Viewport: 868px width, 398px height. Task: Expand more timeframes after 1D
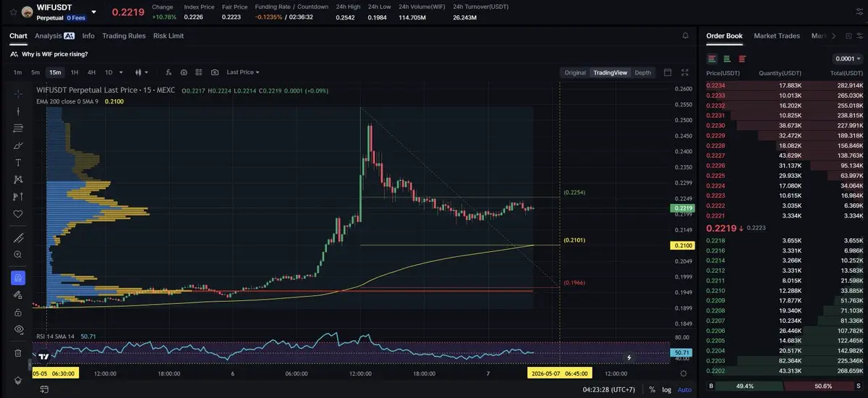(121, 72)
